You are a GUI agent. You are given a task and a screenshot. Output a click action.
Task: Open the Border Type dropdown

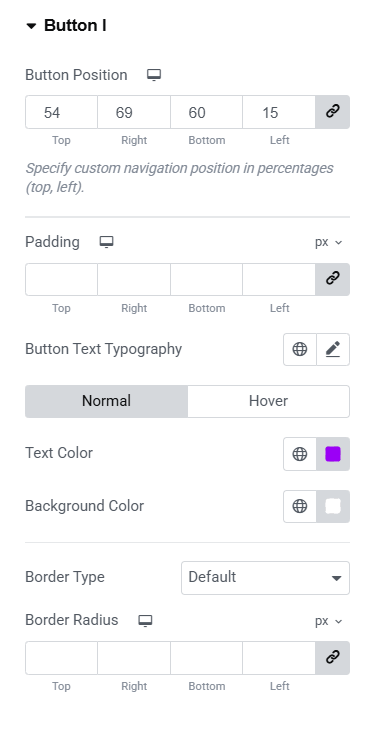pos(265,578)
